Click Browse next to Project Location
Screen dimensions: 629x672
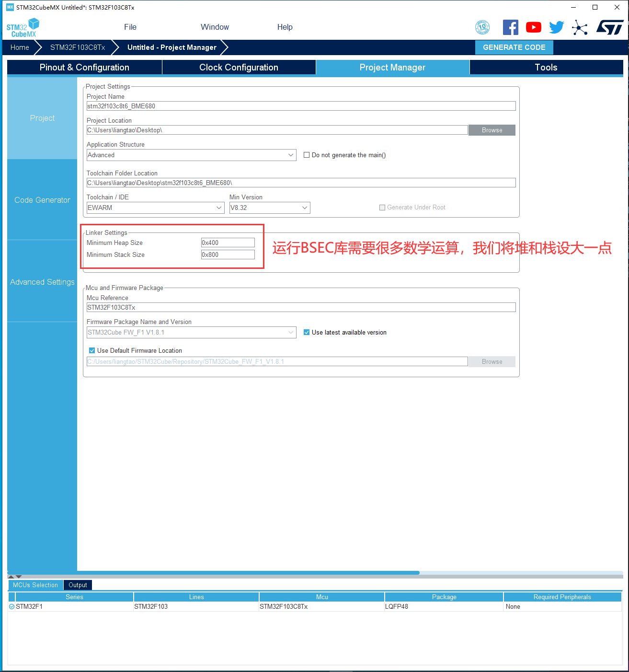click(492, 130)
